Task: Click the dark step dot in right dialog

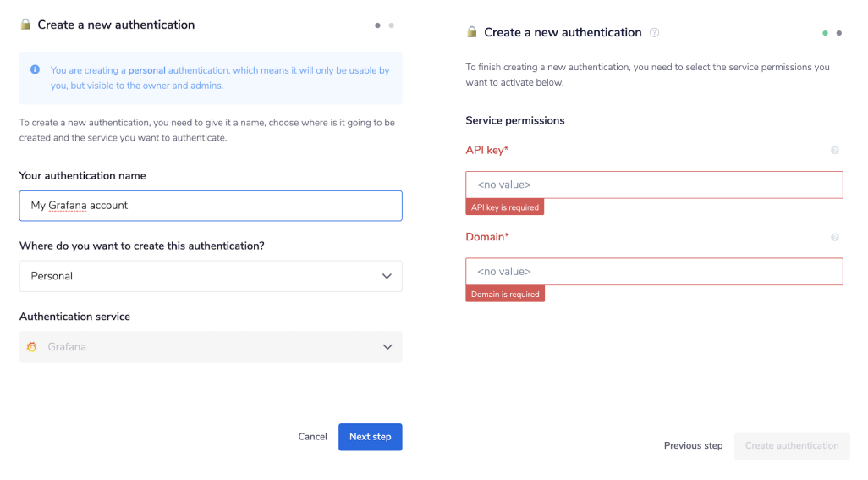Action: [838, 33]
